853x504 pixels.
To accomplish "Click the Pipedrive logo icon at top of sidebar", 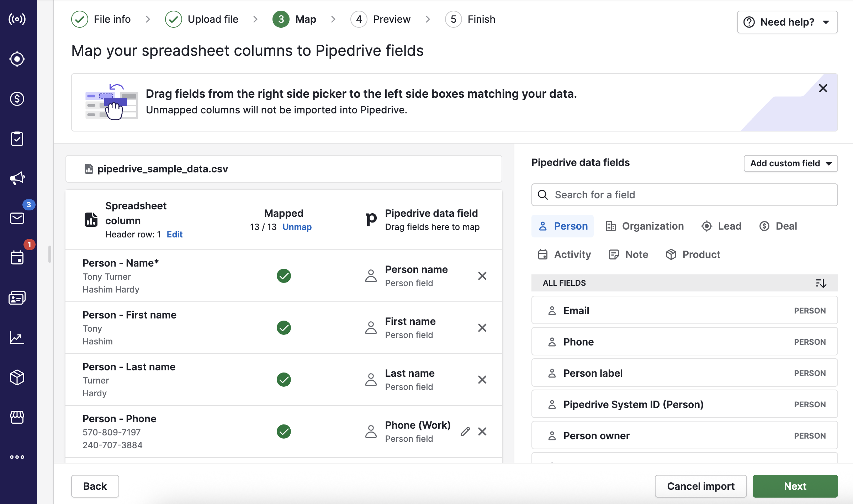I will pos(17,19).
